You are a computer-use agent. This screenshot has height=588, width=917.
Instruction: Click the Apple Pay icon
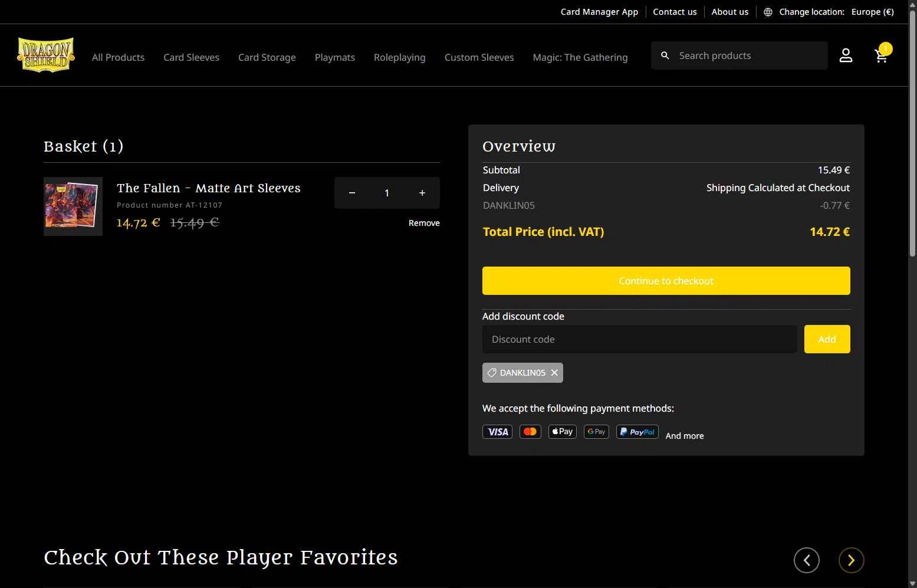(563, 432)
